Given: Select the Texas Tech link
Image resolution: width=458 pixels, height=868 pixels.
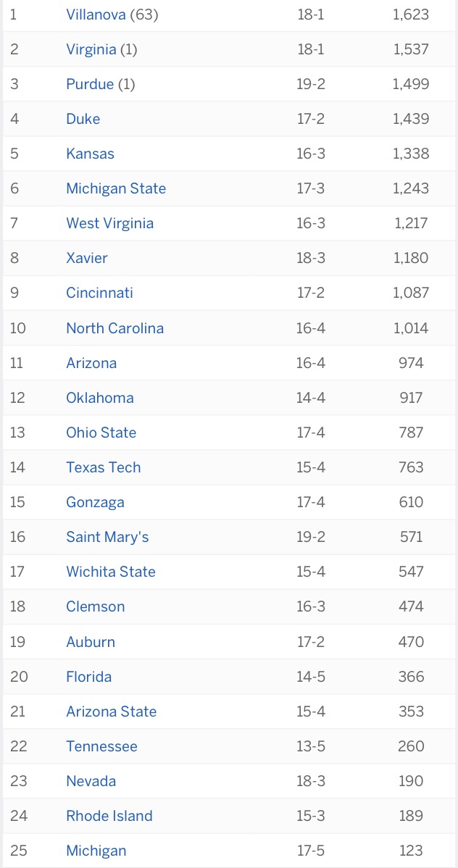Looking at the screenshot, I should pos(104,467).
